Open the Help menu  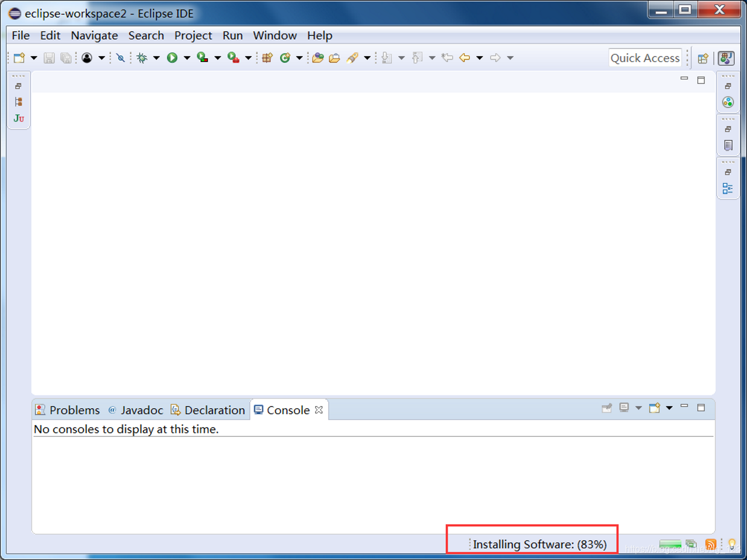(x=320, y=36)
